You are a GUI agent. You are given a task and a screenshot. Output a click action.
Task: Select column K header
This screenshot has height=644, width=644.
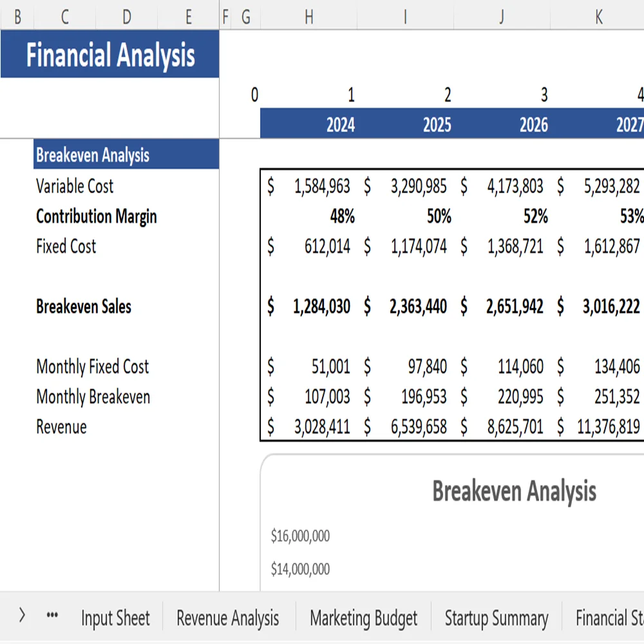tap(598, 16)
